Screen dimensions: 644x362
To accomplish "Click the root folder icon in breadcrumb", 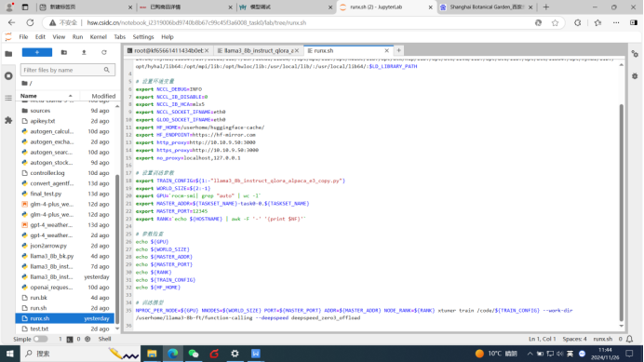I will (24, 83).
